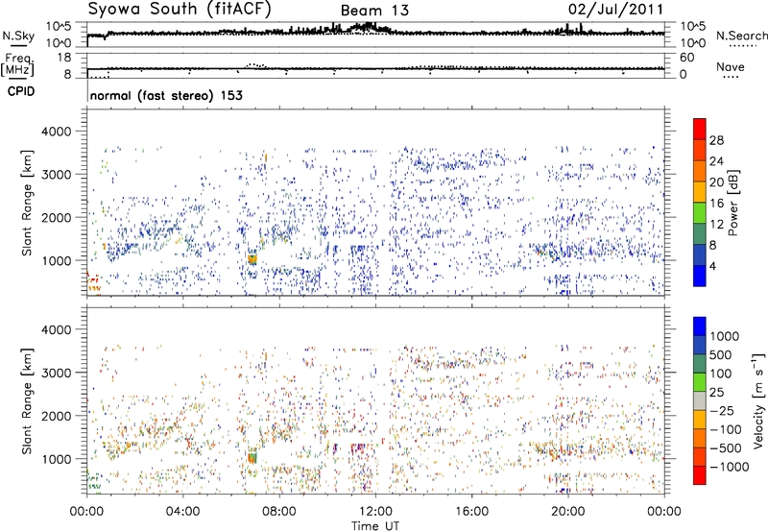Click the left '10^5' noise axis label
768x532 pixels.
pos(59,26)
